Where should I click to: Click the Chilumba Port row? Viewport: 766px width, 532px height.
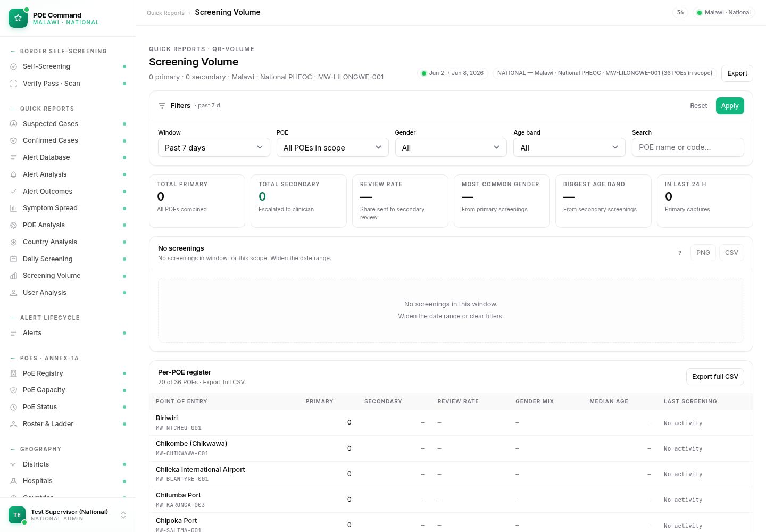click(x=451, y=500)
